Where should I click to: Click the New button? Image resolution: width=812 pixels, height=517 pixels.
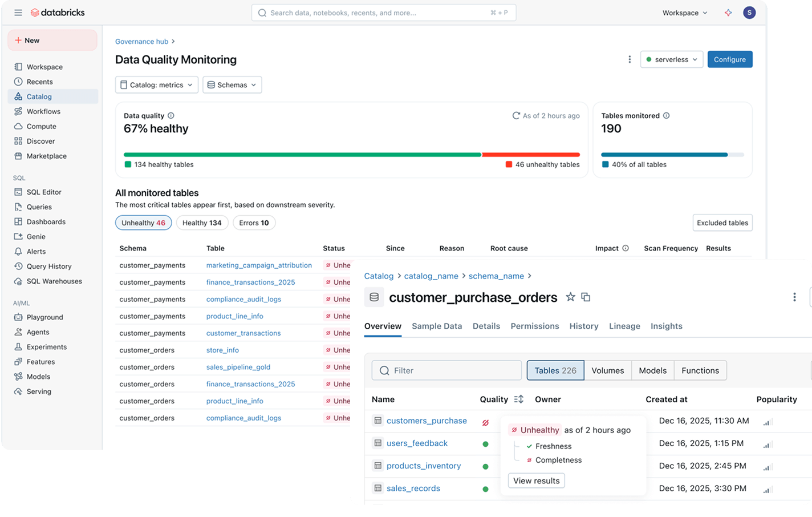(52, 41)
